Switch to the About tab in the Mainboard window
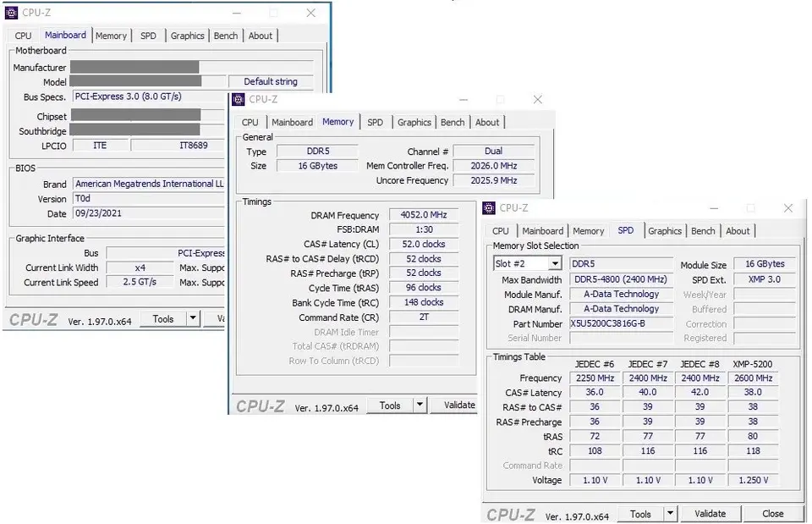Viewport: 812px width, 524px height. click(x=261, y=36)
